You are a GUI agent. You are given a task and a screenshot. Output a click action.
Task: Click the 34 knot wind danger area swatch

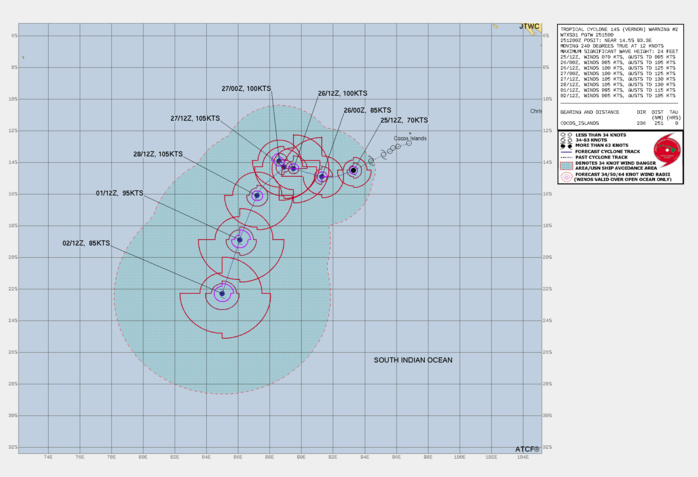coord(566,164)
